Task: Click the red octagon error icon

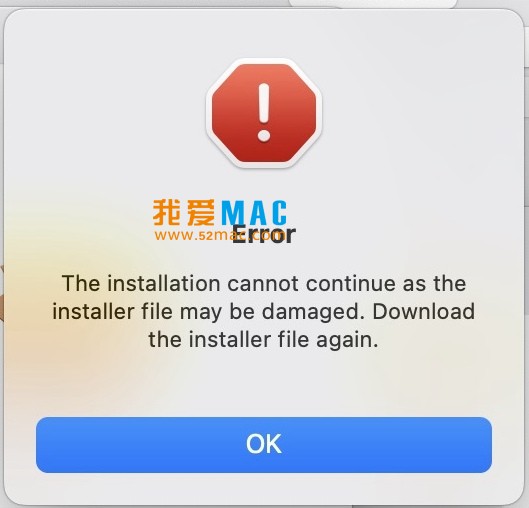Action: point(264,113)
